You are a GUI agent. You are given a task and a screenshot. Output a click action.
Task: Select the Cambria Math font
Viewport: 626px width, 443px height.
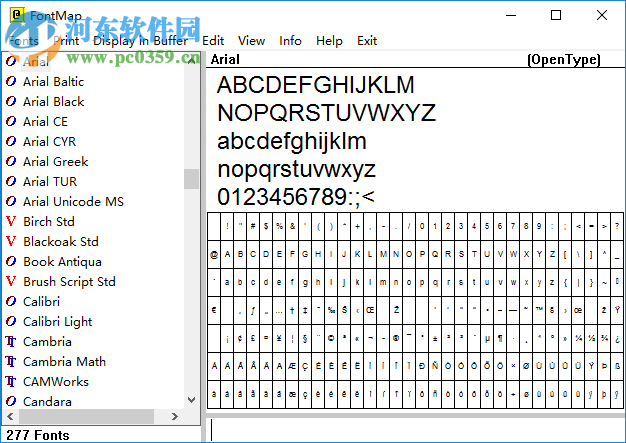point(64,361)
